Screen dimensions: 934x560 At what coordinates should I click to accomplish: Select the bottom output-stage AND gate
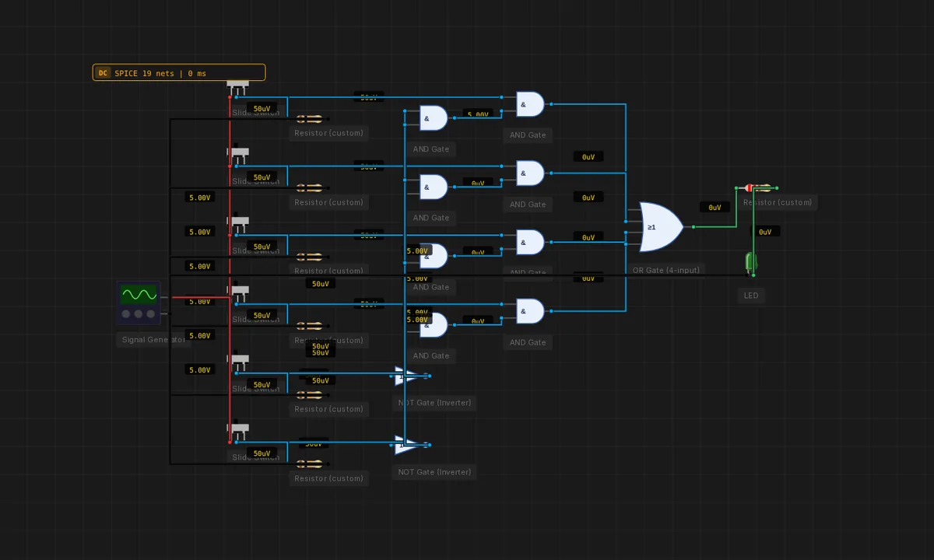click(x=530, y=311)
